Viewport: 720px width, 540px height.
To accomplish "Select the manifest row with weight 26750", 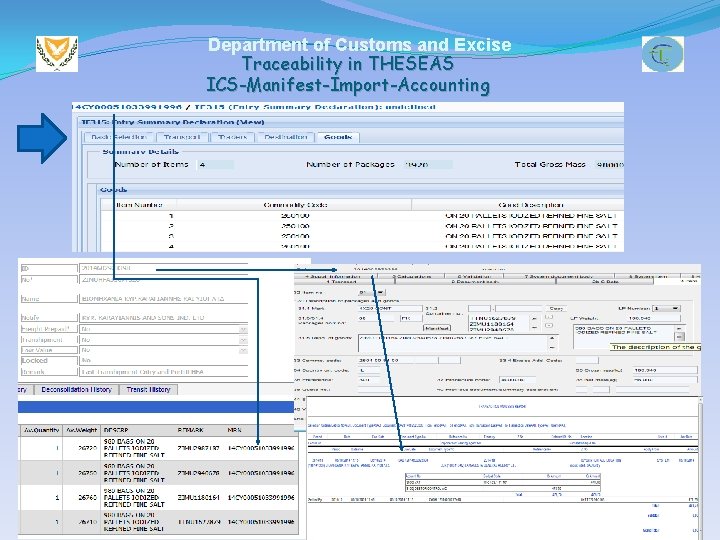I will (158, 472).
